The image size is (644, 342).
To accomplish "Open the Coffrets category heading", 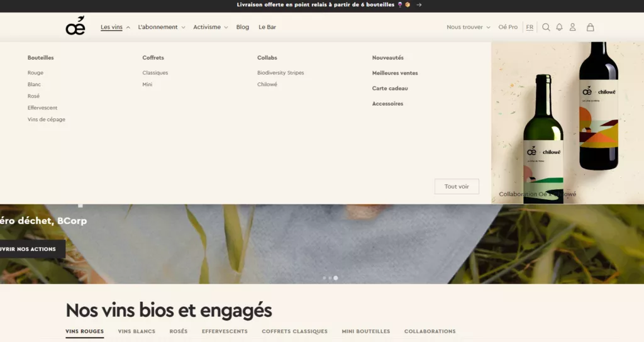I will pos(153,58).
